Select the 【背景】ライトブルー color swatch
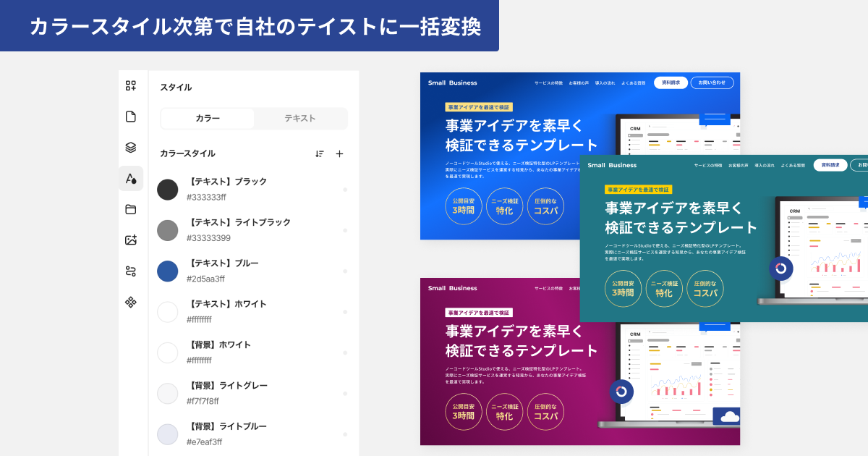Screen dimensions: 868x456 [x=167, y=434]
